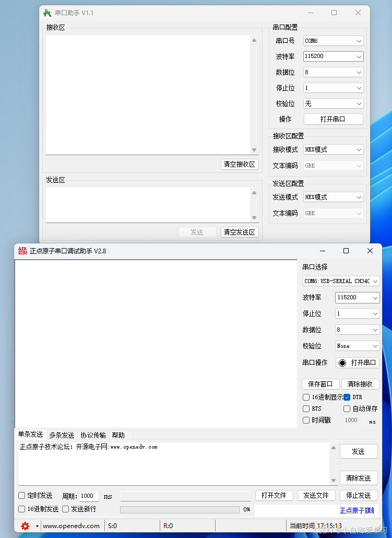This screenshot has width=392, height=538.
Task: Expand 数据位 dropdown in XCOM window
Action: (358, 330)
